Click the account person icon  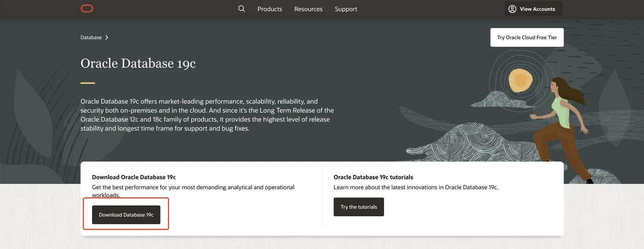click(512, 9)
